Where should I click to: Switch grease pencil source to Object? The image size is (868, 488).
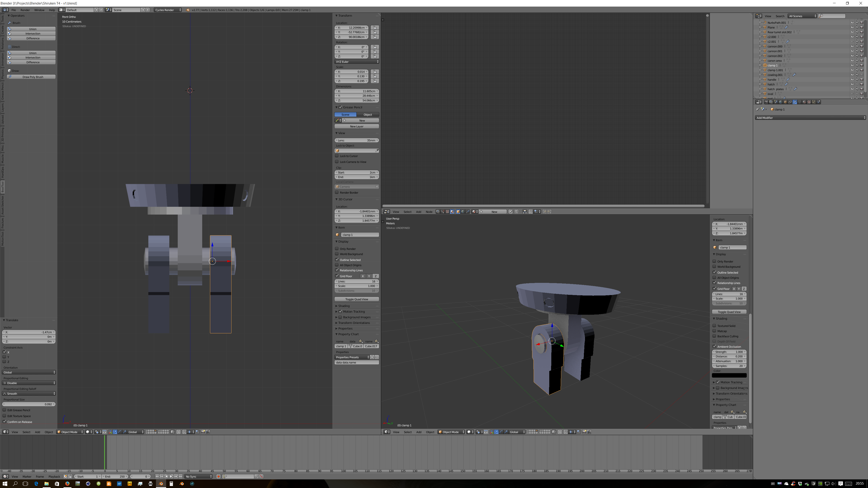click(x=368, y=115)
